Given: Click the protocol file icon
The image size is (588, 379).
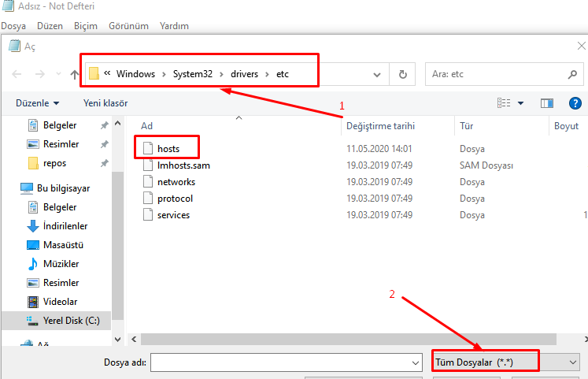Looking at the screenshot, I should (x=148, y=198).
